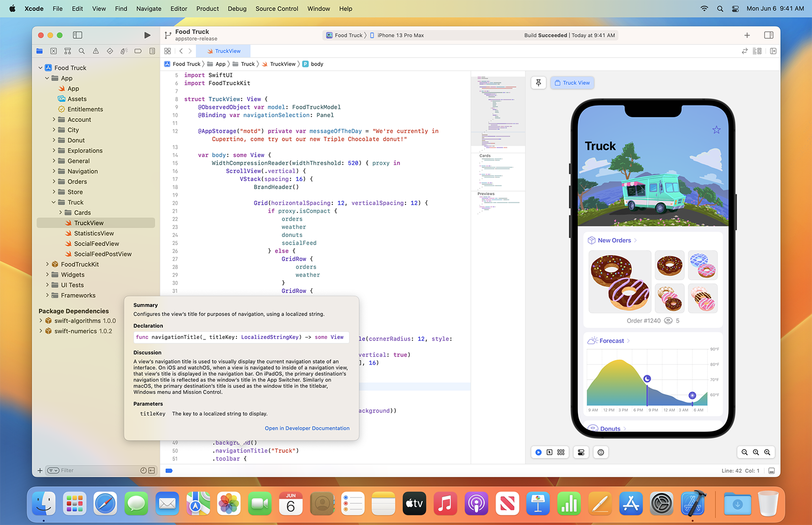This screenshot has height=525, width=812.
Task: Open the Search navigator with the magnifying glass icon
Action: coord(81,51)
